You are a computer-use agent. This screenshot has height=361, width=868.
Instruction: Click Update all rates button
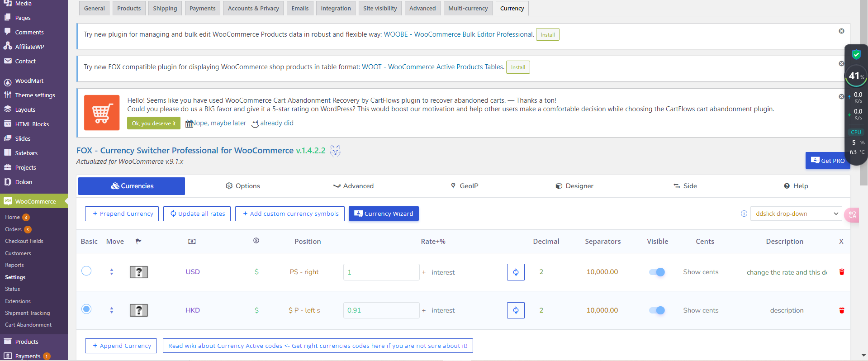(x=197, y=214)
